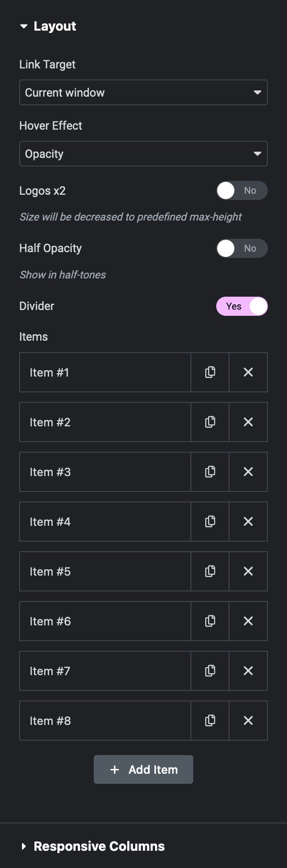The height and width of the screenshot is (868, 287).
Task: Click the duplicate icon for Item #2
Action: coord(210,422)
